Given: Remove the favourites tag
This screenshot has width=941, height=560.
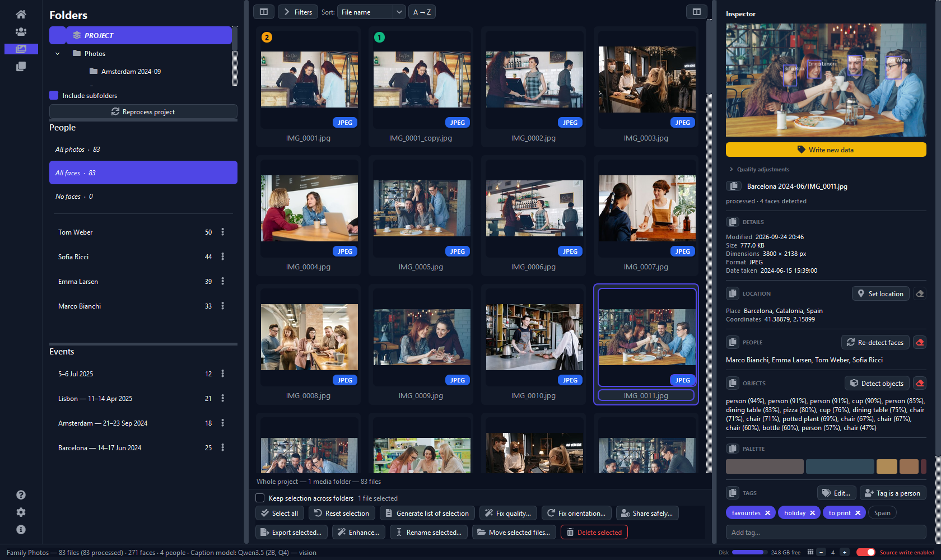Looking at the screenshot, I should point(768,513).
